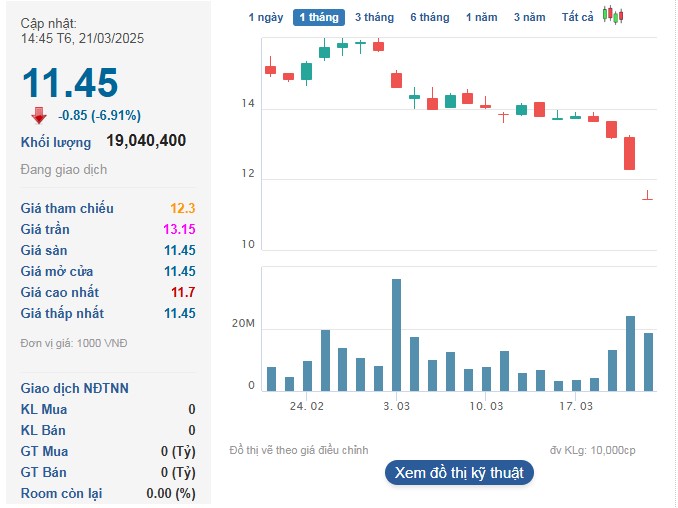Select the highlighted "1 tháng" range tab

pos(319,17)
